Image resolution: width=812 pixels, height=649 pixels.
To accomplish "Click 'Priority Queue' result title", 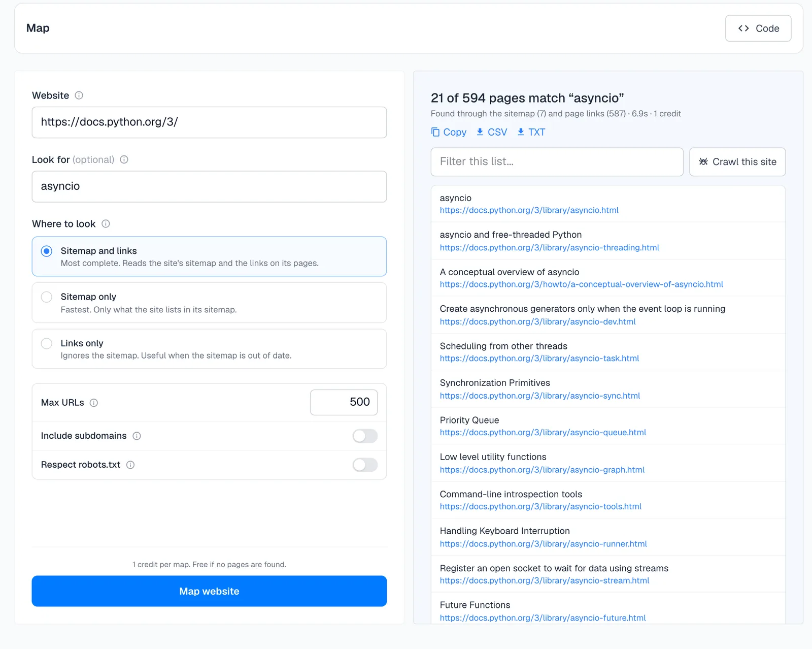I will [x=469, y=420].
